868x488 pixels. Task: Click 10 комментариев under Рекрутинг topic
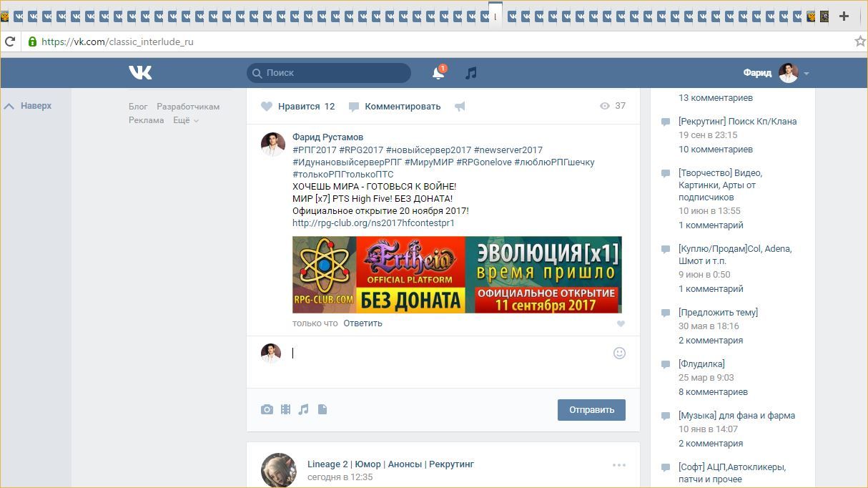tap(715, 150)
